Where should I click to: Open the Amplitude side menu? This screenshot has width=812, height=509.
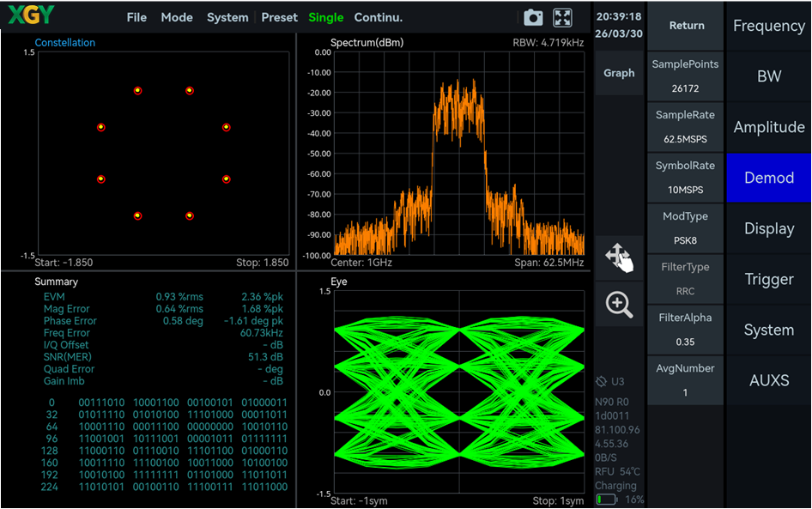769,127
